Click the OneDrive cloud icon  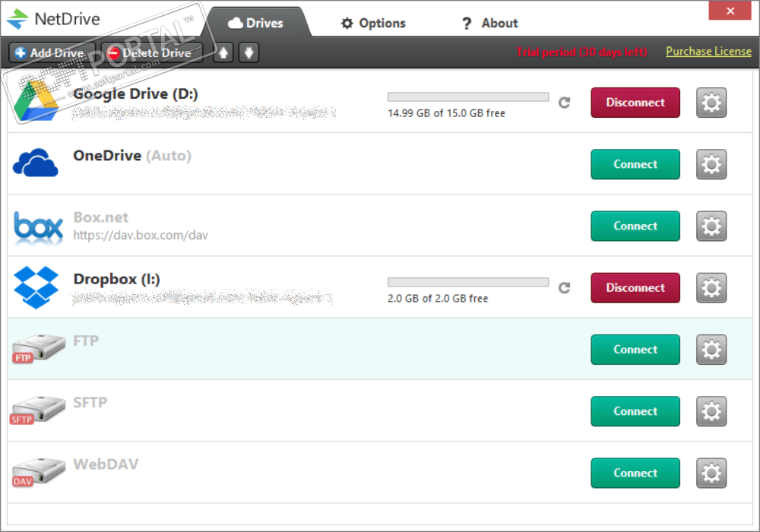[36, 163]
